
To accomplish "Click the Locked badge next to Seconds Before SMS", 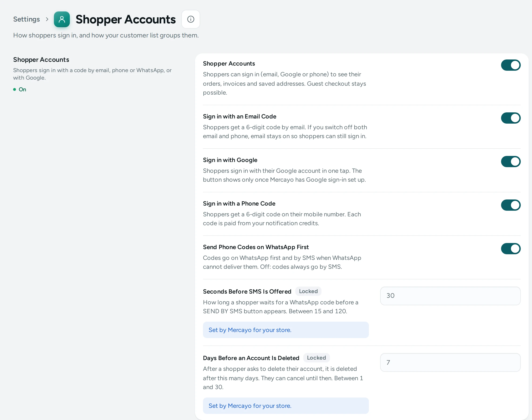I will [308, 291].
